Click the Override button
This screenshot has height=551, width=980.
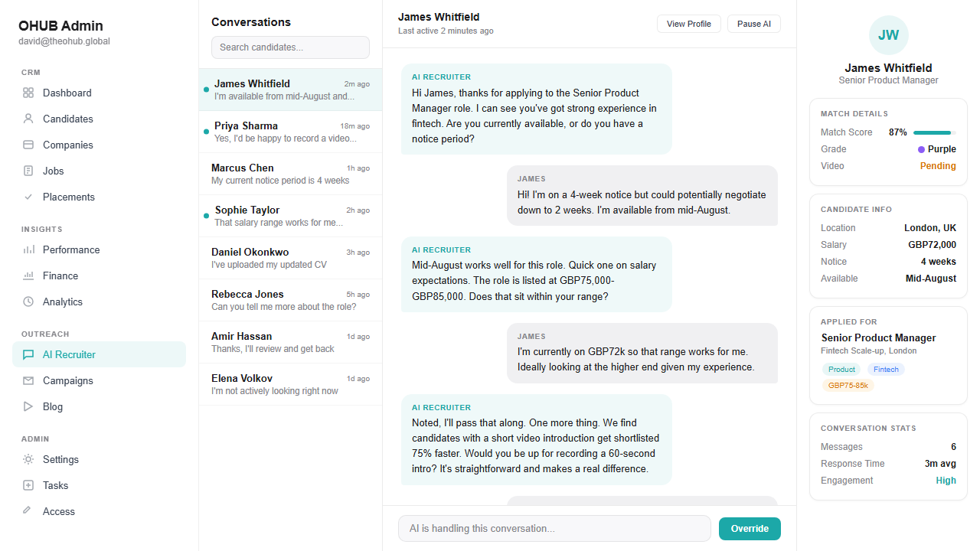750,529
